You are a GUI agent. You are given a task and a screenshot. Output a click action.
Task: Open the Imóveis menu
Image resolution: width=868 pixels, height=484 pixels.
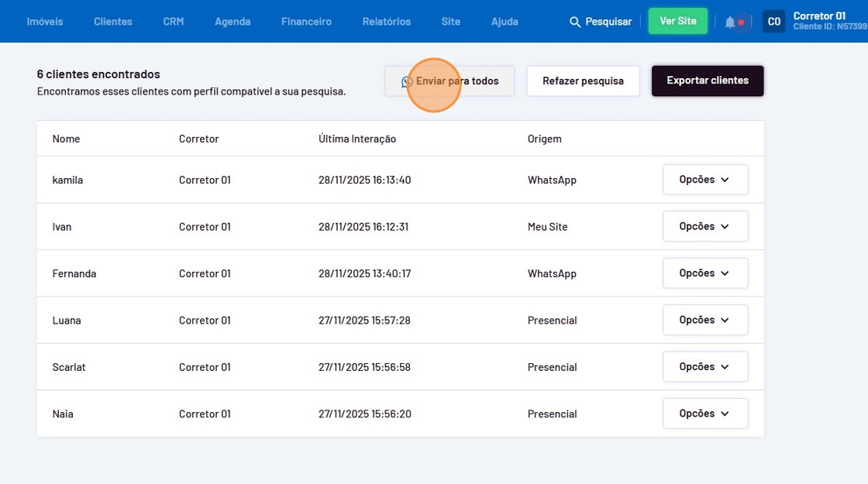point(45,22)
